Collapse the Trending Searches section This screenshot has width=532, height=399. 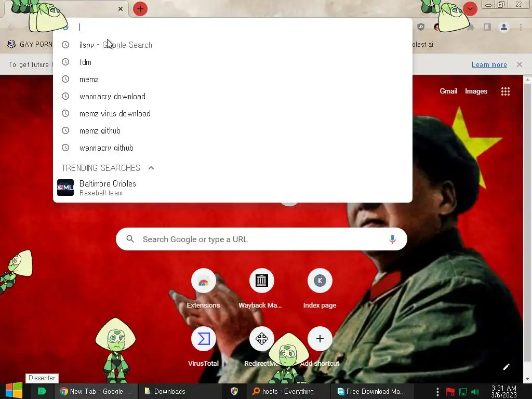(151, 168)
